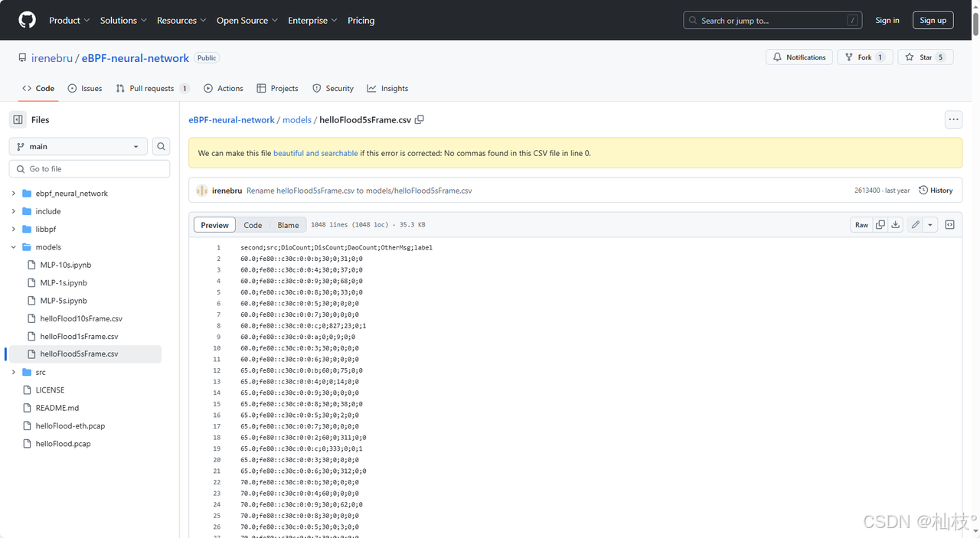Switch file view to Code

click(x=253, y=225)
